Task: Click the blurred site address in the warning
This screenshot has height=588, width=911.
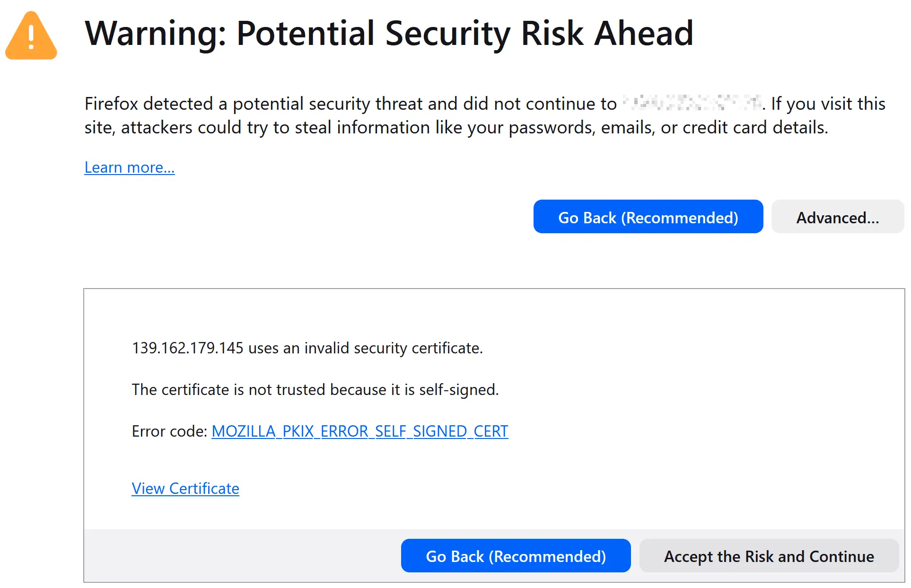Action: point(692,104)
